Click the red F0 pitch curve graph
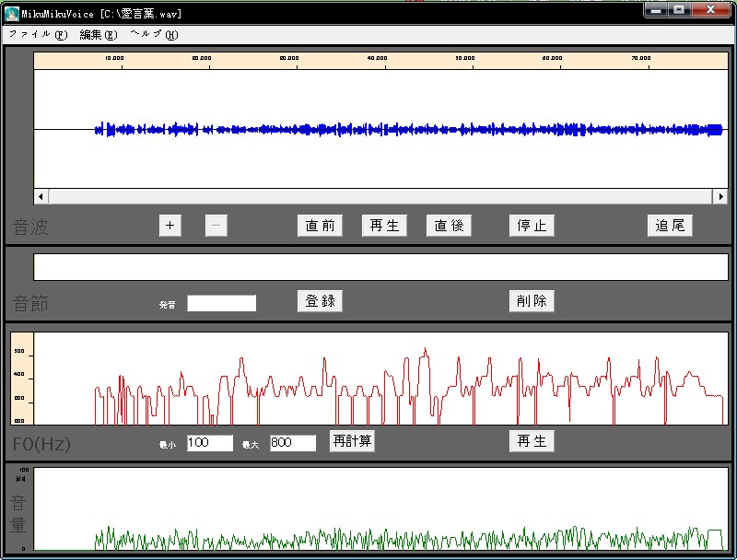 coord(380,379)
